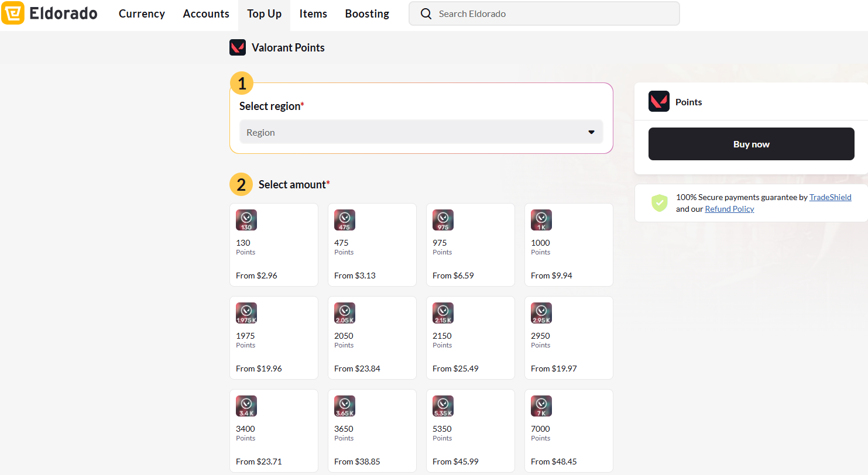Screen dimensions: 868x475
Task: Click the 2.05K points coin icon
Action: [345, 313]
